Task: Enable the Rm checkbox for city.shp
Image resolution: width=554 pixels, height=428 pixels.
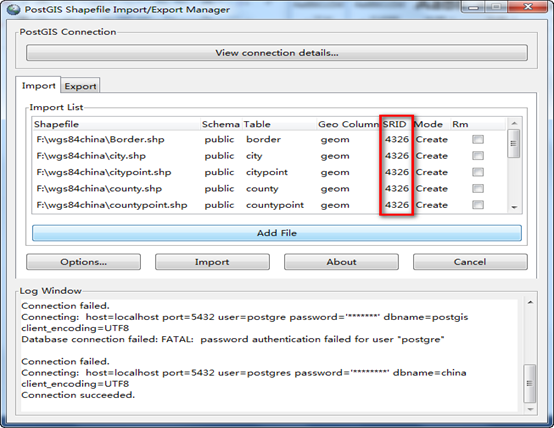Action: (478, 156)
